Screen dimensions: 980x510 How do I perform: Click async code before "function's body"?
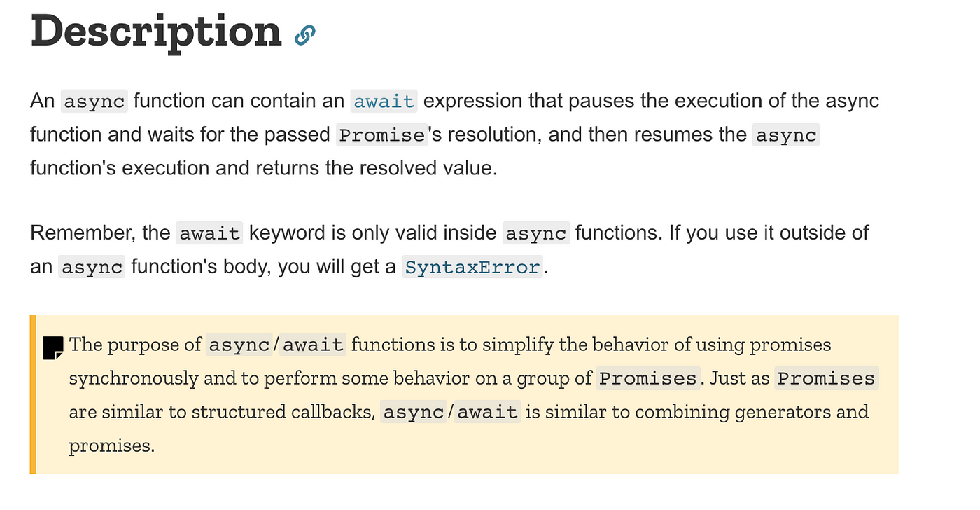[92, 268]
